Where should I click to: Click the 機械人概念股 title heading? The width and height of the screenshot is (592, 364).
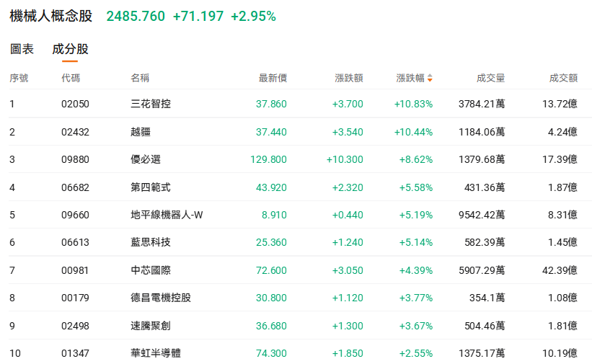(x=50, y=16)
